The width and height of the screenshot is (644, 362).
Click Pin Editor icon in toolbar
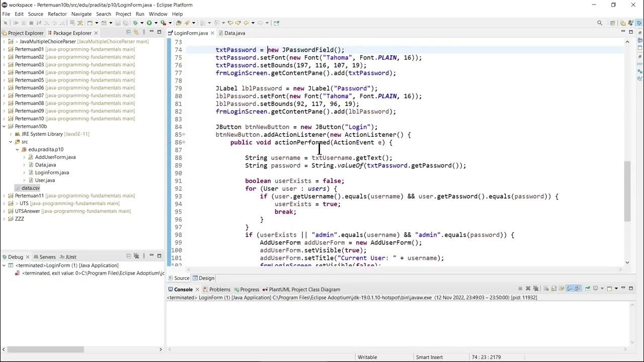click(x=276, y=23)
